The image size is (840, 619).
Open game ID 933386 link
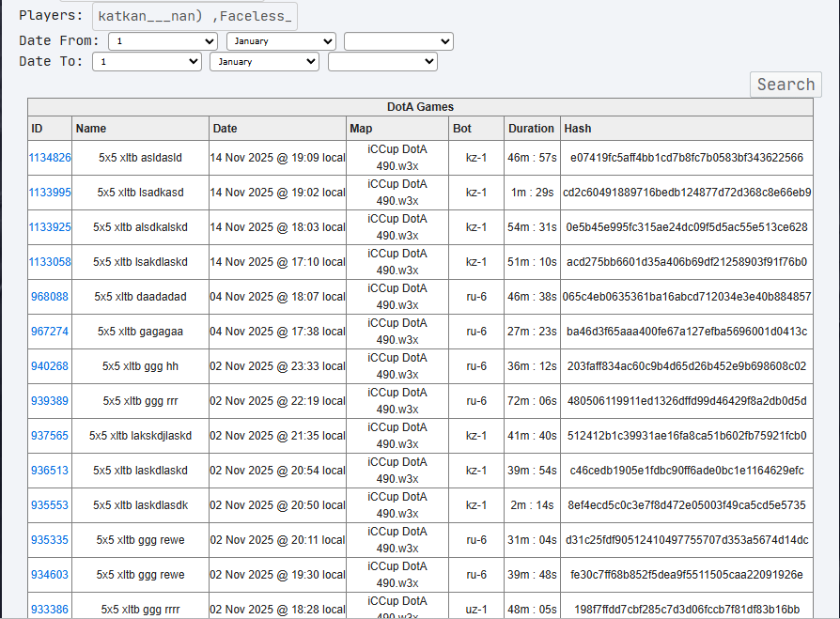pos(50,610)
